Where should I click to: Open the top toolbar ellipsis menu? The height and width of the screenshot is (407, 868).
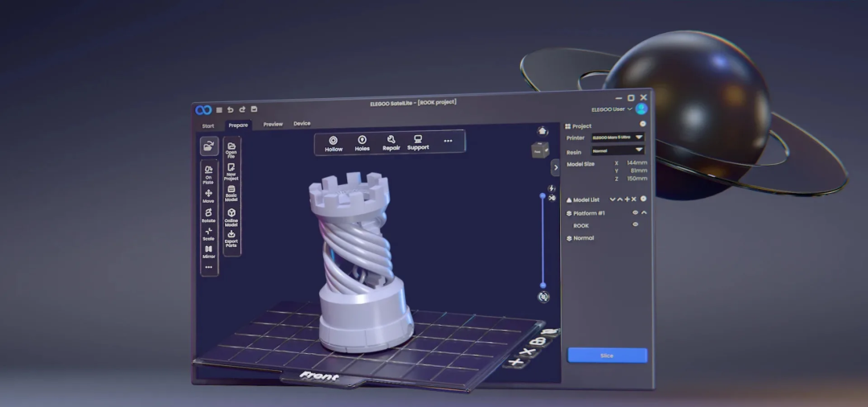pyautogui.click(x=448, y=141)
